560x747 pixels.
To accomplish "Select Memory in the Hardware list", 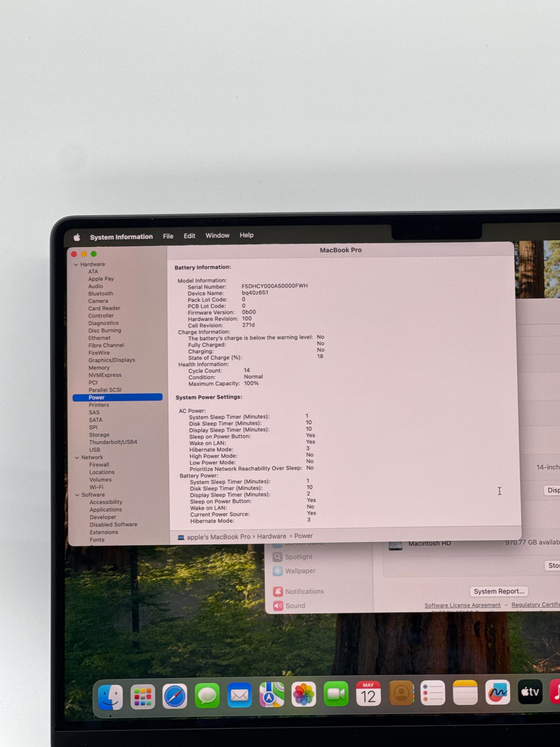I will click(99, 368).
